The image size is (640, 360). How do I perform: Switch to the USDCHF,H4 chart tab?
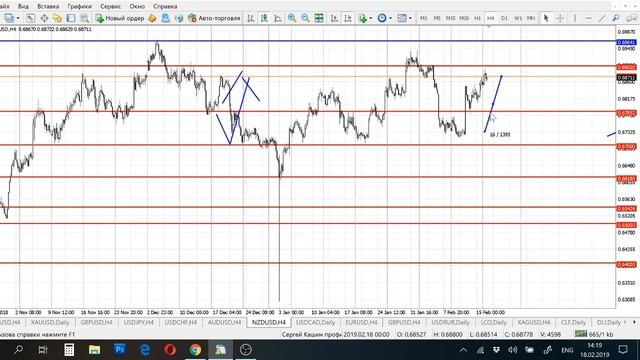[x=180, y=322]
